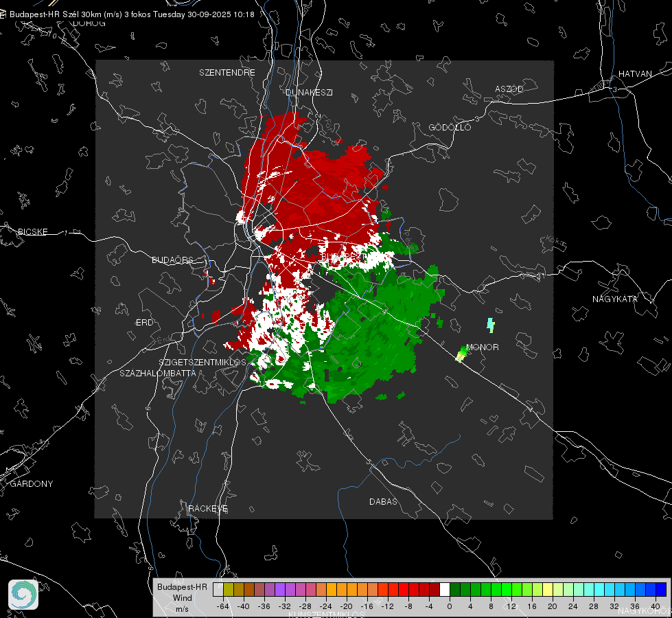
Task: Click the -24 value in the legend
Action: coord(326,606)
